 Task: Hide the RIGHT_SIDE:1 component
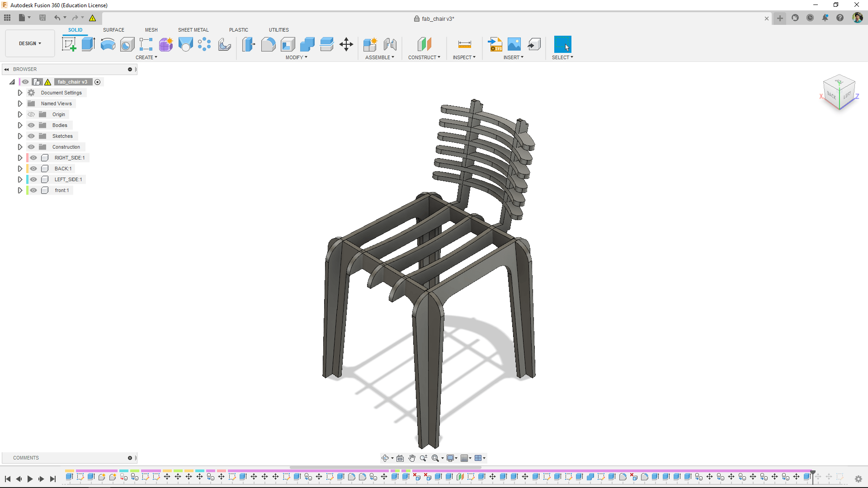tap(33, 158)
